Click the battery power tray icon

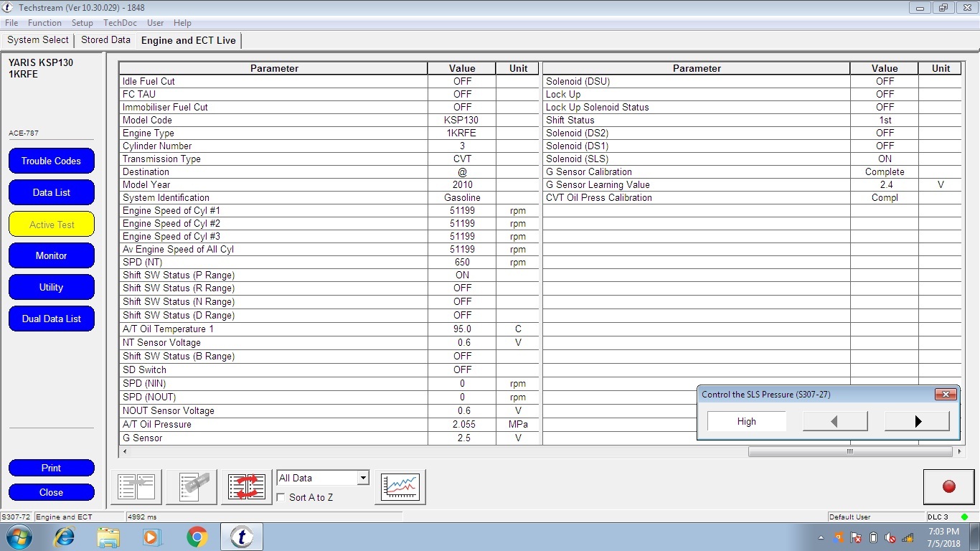pyautogui.click(x=873, y=537)
